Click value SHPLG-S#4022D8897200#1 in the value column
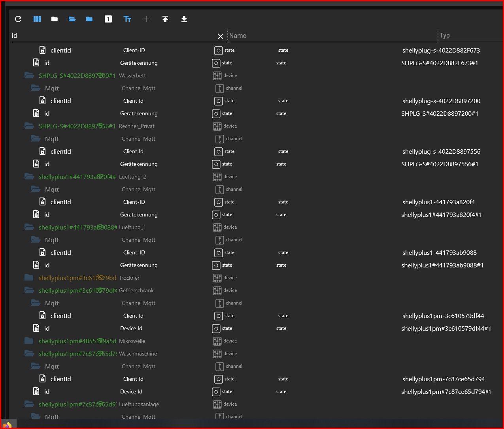 pyautogui.click(x=440, y=113)
